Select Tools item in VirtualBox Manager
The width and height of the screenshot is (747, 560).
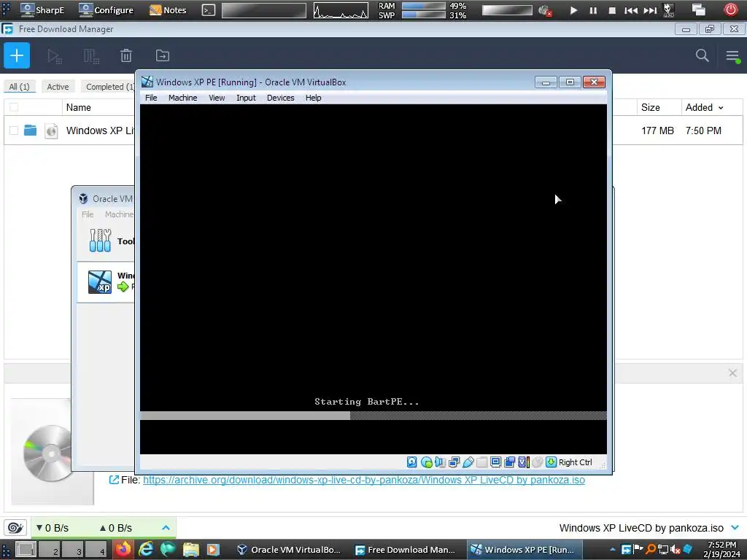point(107,241)
